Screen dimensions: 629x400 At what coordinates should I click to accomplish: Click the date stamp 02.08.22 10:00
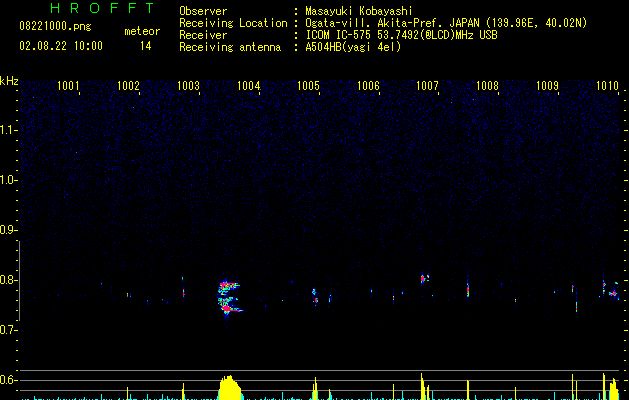(61, 46)
